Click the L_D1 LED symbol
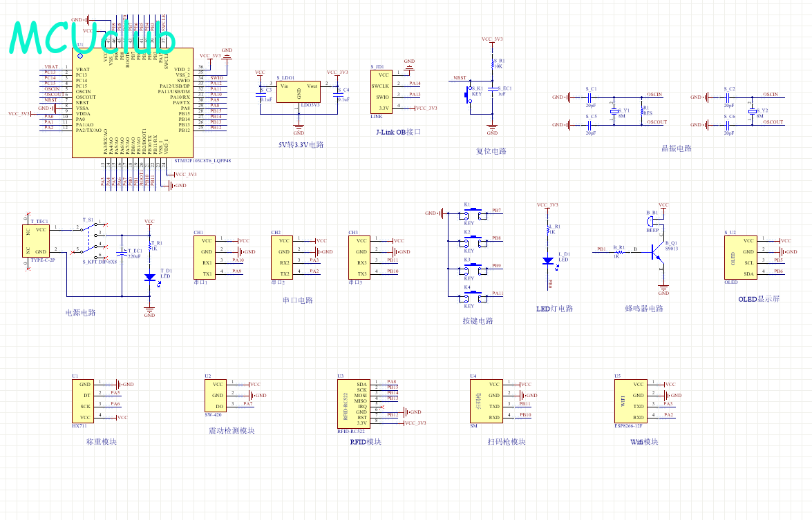 coord(548,260)
